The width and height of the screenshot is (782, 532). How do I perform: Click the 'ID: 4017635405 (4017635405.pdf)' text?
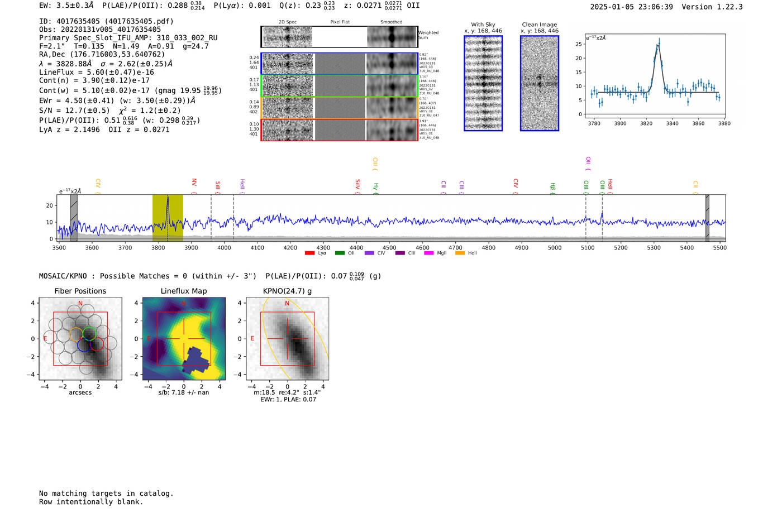click(x=106, y=21)
